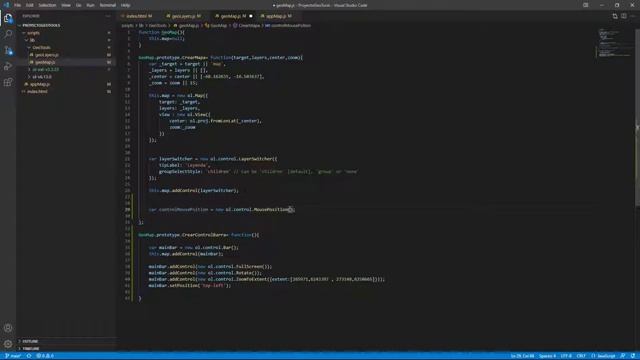Change UTF-8 encoding in status bar
This screenshot has width=640, height=360.
[x=566, y=356]
